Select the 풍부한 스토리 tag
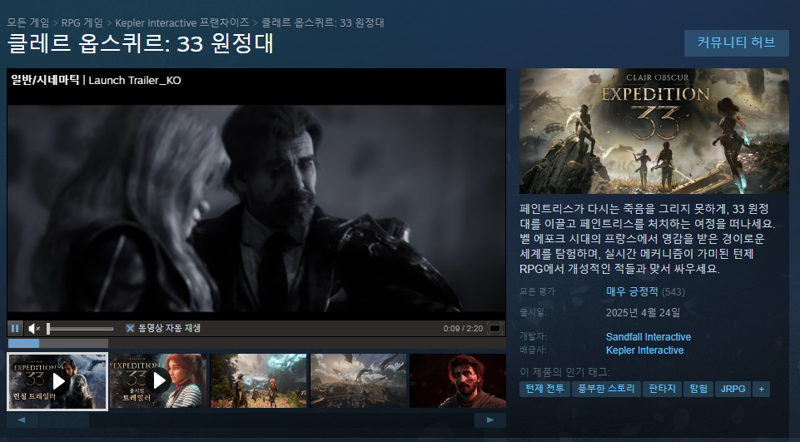This screenshot has width=800, height=442. pyautogui.click(x=606, y=389)
